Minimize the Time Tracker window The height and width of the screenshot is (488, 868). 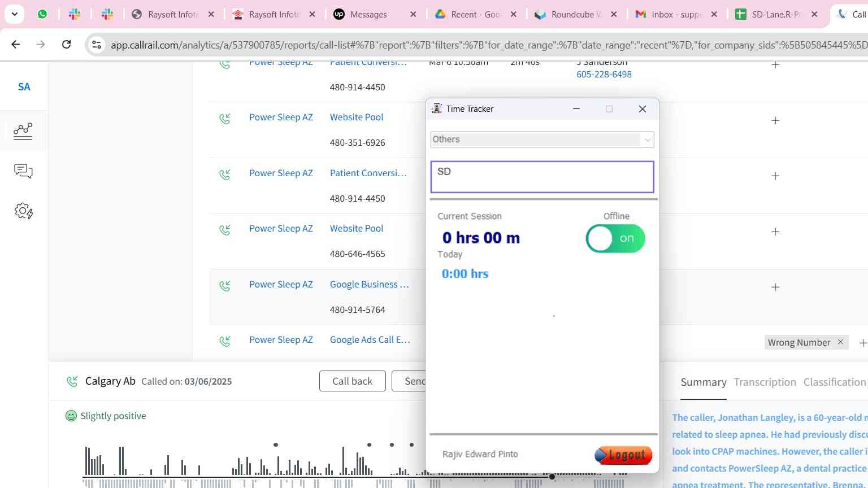pos(576,109)
